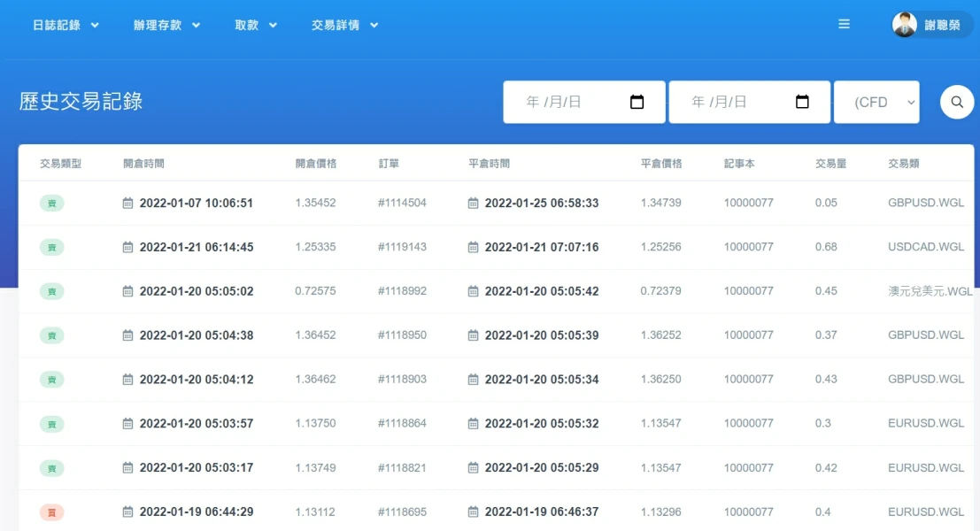This screenshot has height=531, width=980.
Task: Click calendar icon beside 2022-01-07 10:06:51
Action: click(128, 203)
